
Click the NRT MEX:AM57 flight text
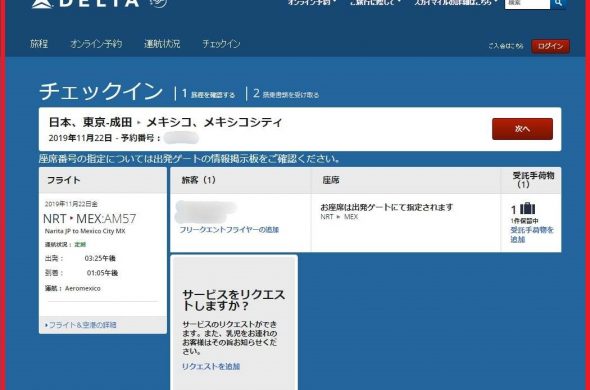[x=90, y=219]
